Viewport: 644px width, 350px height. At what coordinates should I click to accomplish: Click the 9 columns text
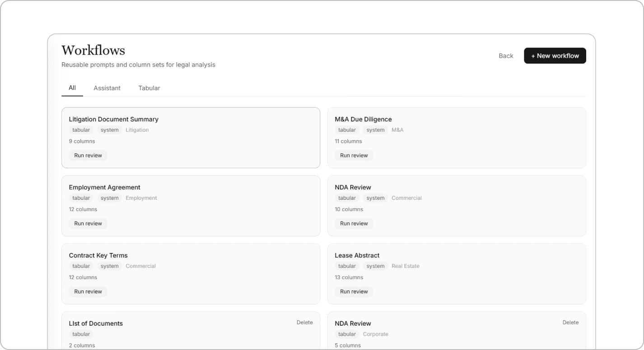pyautogui.click(x=82, y=141)
